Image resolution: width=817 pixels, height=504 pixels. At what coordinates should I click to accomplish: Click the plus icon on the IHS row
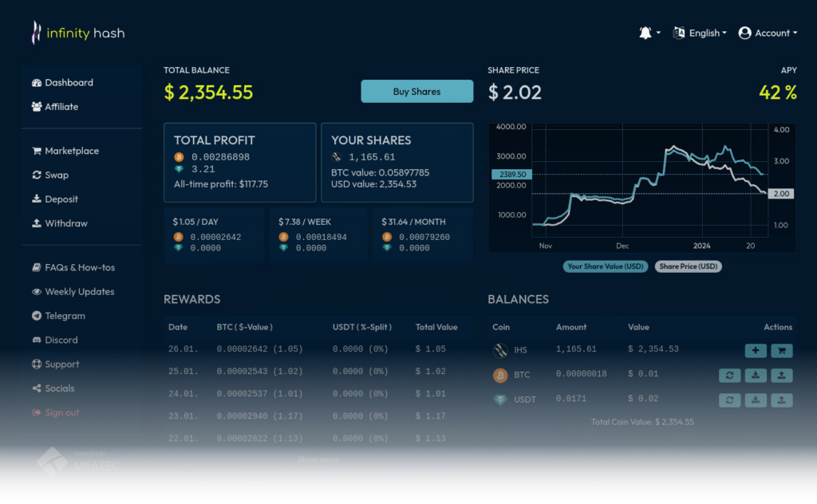pos(756,350)
